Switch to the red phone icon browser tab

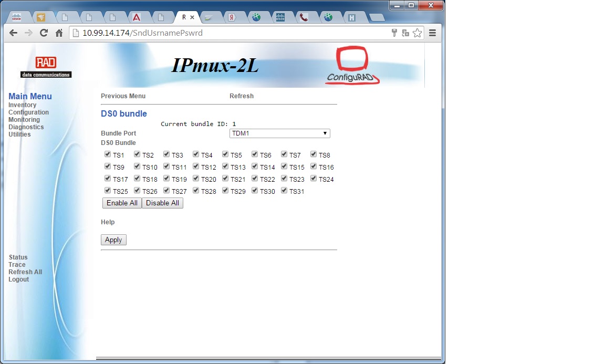(304, 17)
